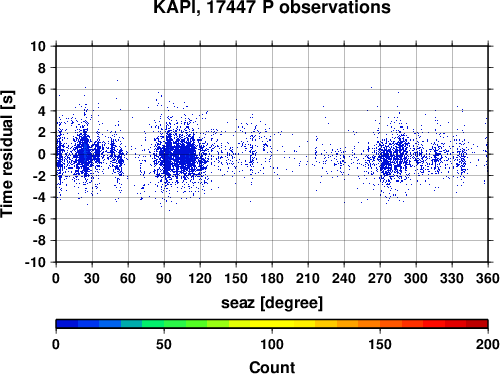The width and height of the screenshot is (500, 374).
Task: Click the 90 tick label on the x-axis
Action: [x=164, y=278]
